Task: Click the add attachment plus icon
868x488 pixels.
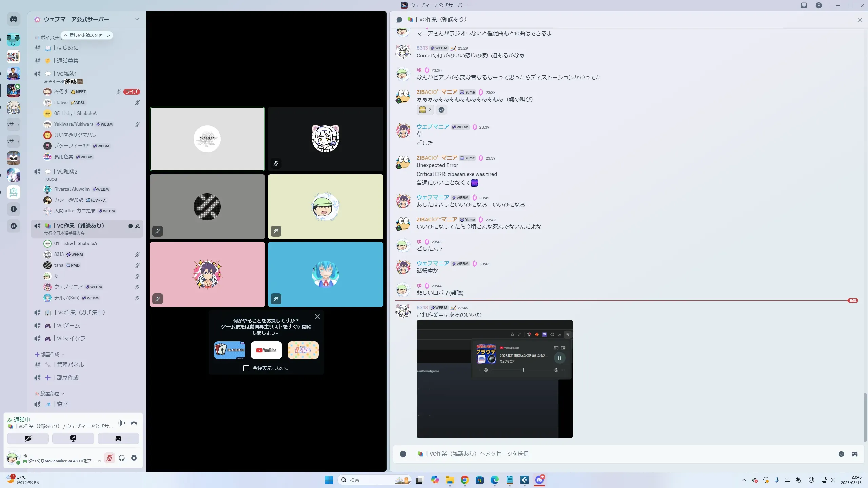Action: tap(403, 454)
